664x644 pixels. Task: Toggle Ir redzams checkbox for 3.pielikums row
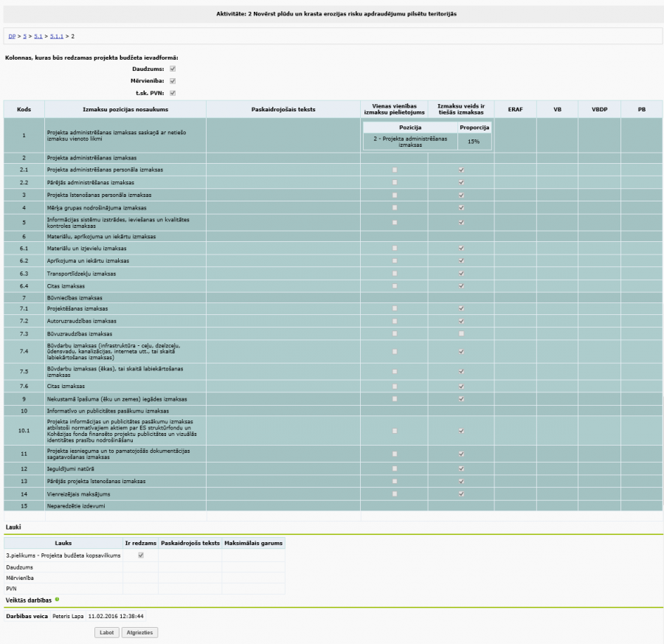click(141, 555)
